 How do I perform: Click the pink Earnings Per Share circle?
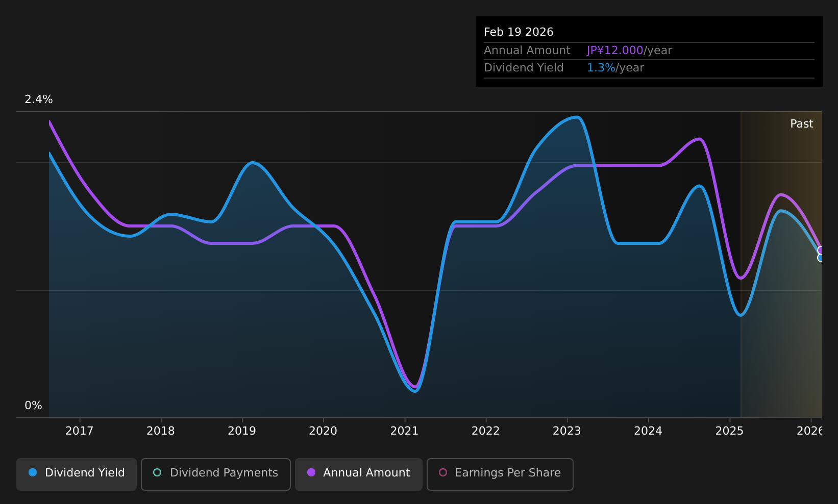click(443, 472)
